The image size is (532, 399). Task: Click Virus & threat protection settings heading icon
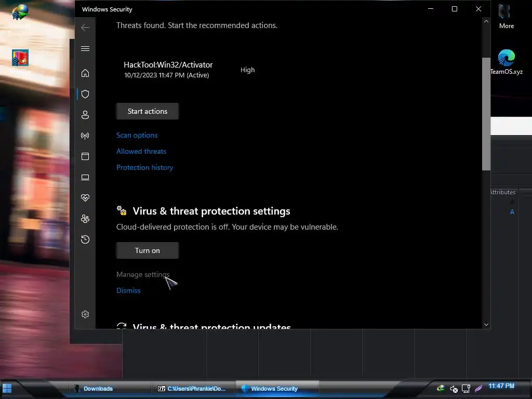coord(122,211)
